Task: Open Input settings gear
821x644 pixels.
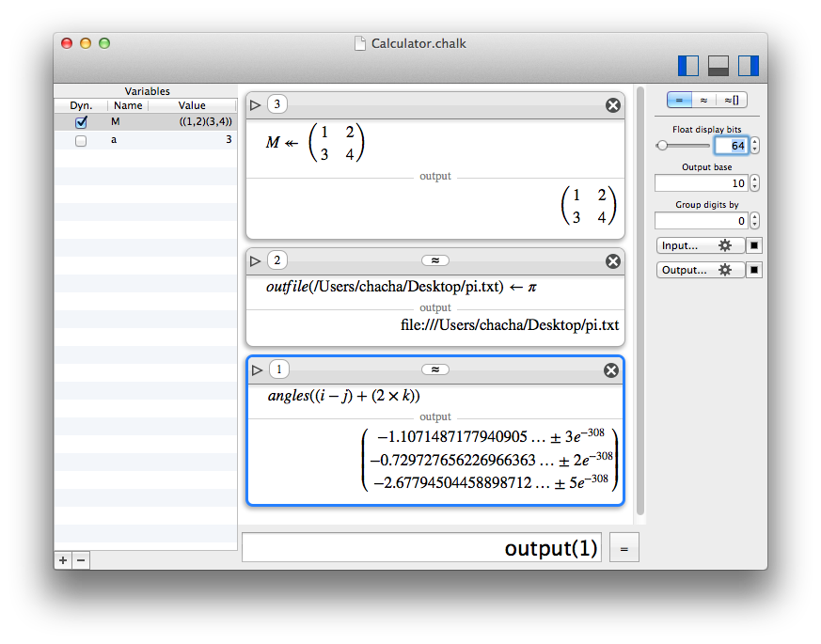Action: click(725, 245)
